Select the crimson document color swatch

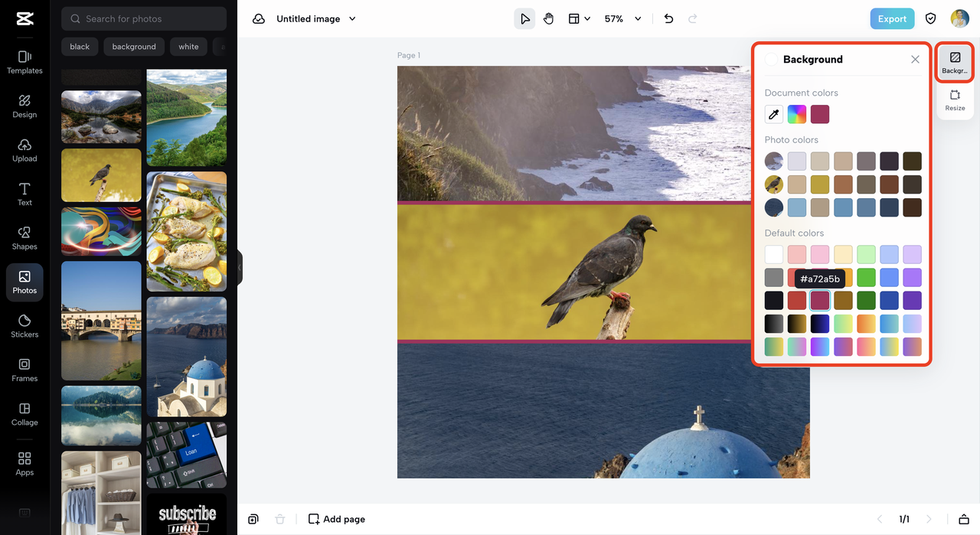tap(820, 115)
